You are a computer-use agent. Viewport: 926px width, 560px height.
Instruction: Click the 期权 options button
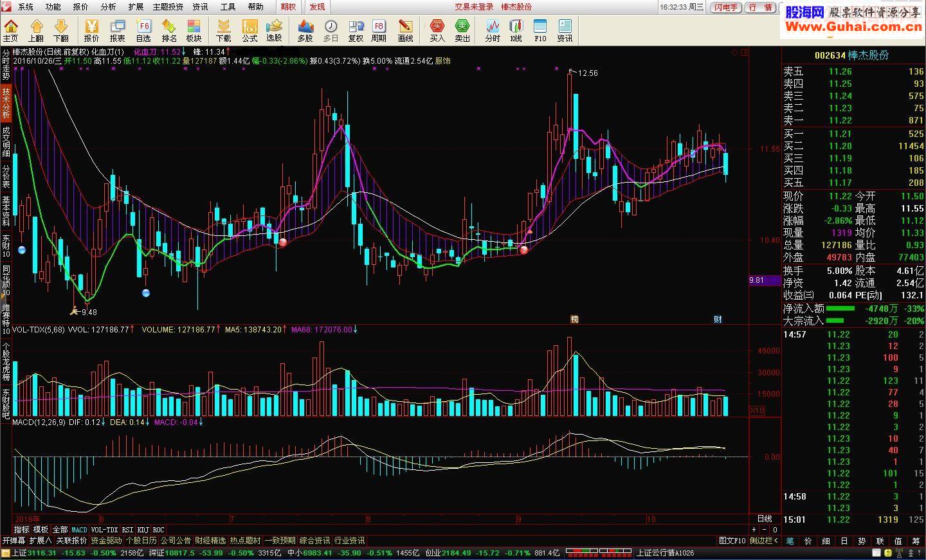point(289,7)
